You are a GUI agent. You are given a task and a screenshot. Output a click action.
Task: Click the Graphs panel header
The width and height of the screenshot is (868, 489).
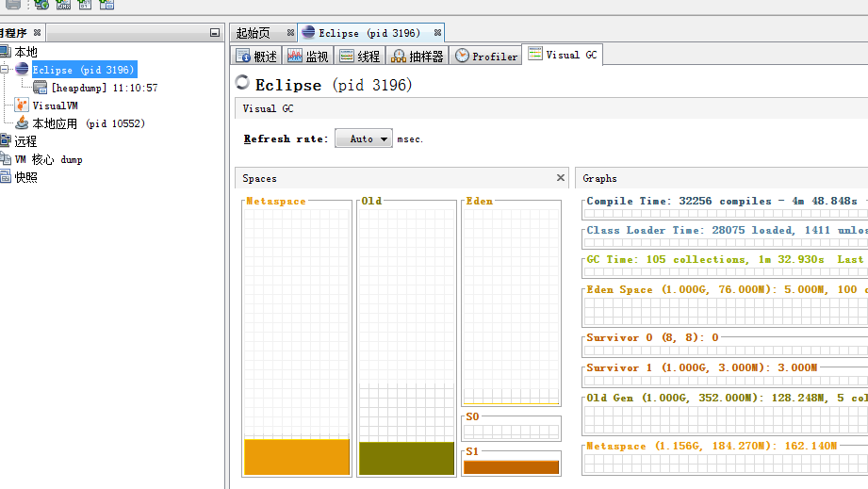(721, 178)
